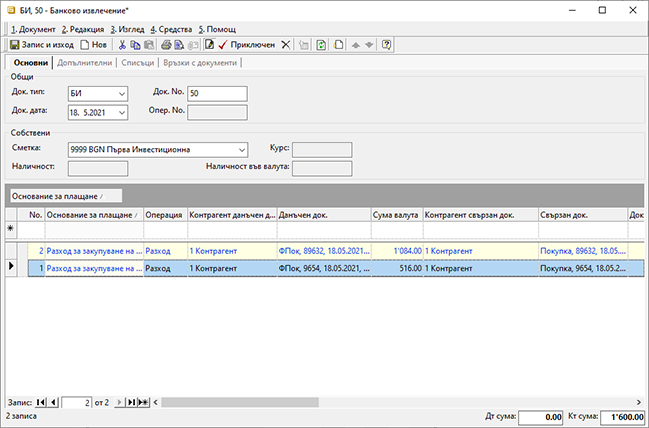Open the 2. Редакция menu

point(83,29)
